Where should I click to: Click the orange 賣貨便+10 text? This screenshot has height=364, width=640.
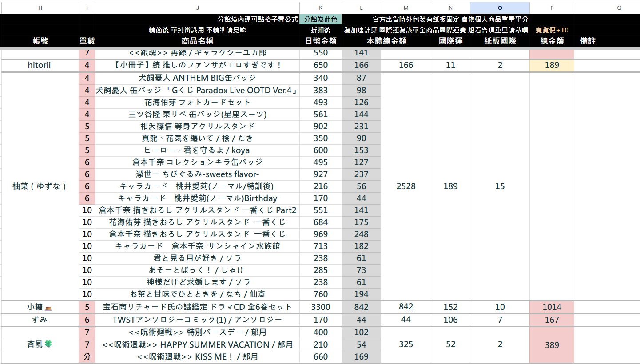(552, 30)
